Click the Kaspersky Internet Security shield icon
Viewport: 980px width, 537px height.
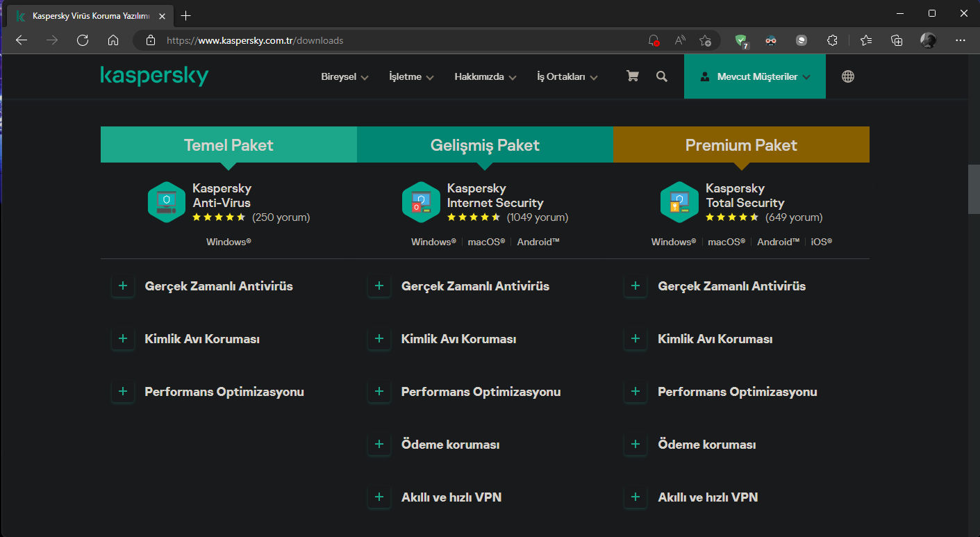(422, 201)
